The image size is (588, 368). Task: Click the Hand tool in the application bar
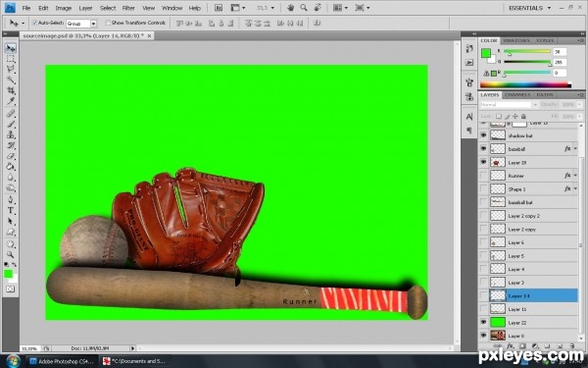[291, 8]
